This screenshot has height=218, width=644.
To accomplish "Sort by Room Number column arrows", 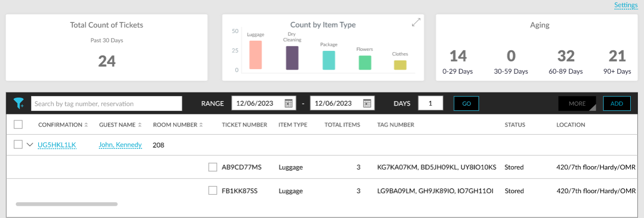I will coord(202,125).
